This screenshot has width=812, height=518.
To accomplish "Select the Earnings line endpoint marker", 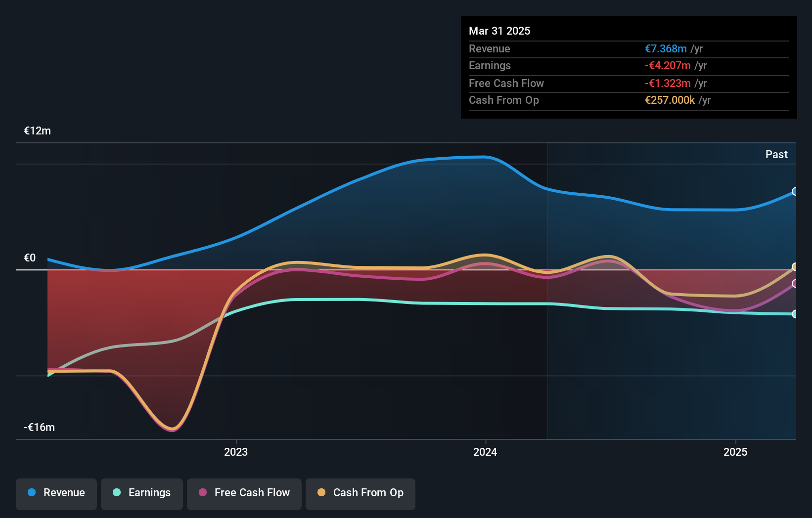I will (x=795, y=313).
